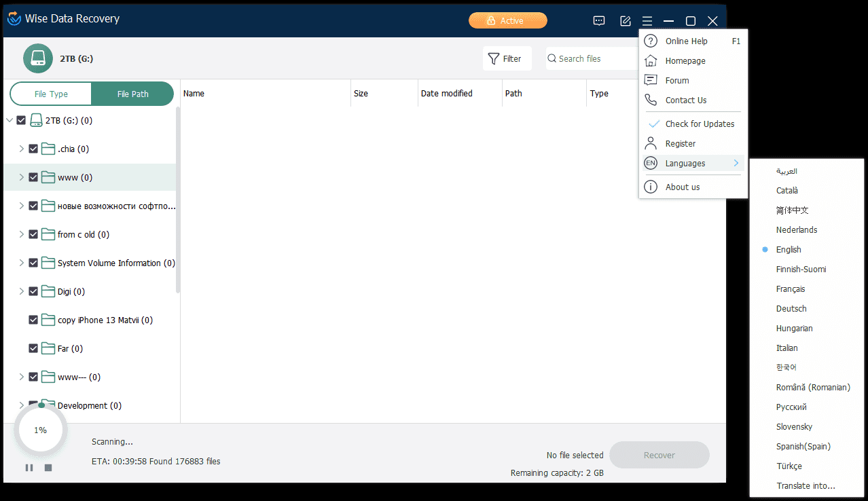Expand the .chia folder

click(x=21, y=149)
